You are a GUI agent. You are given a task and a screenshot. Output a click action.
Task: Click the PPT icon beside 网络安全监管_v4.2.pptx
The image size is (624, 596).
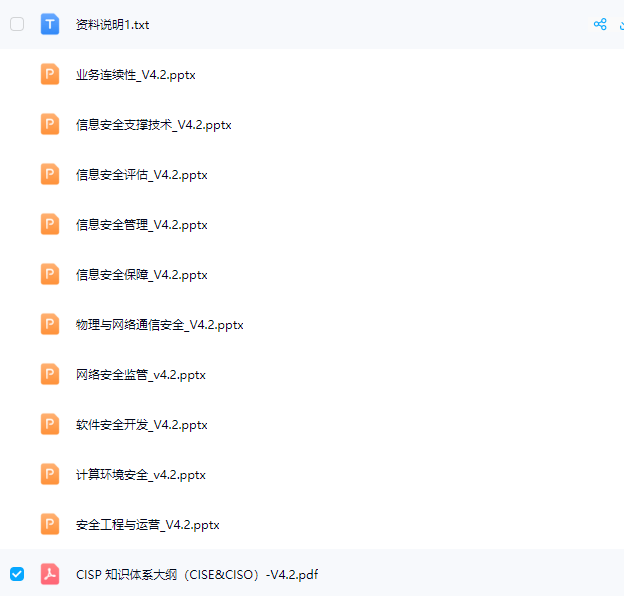pos(50,374)
